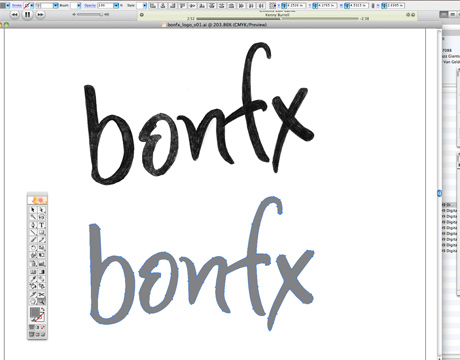Select the Magic Wand tool
The height and width of the screenshot is (360, 460).
[33, 217]
